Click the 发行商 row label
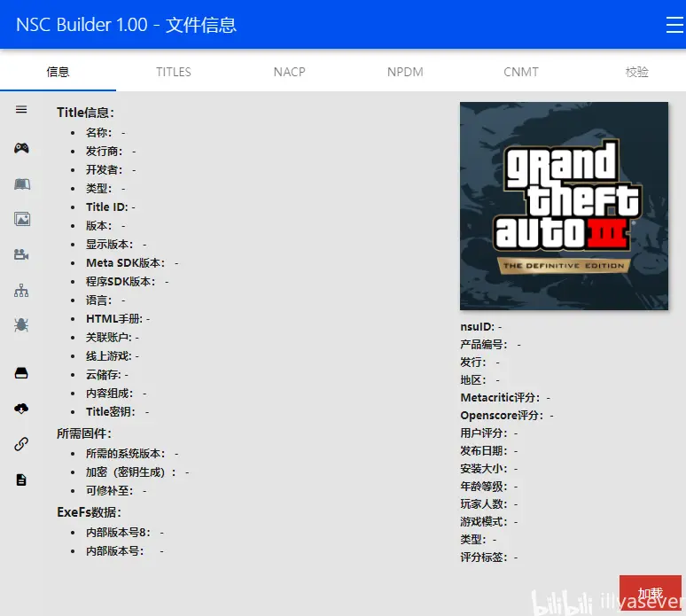This screenshot has width=686, height=616. [x=104, y=151]
